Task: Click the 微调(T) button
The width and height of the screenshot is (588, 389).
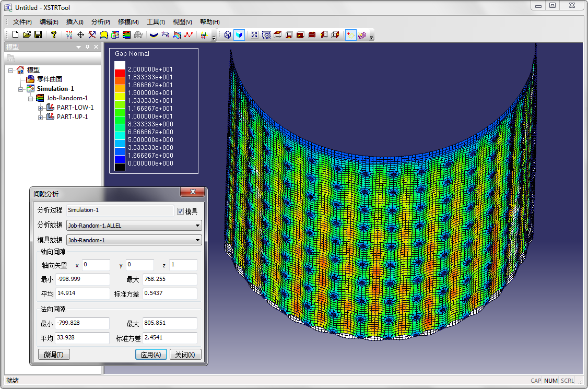Action: tap(54, 355)
